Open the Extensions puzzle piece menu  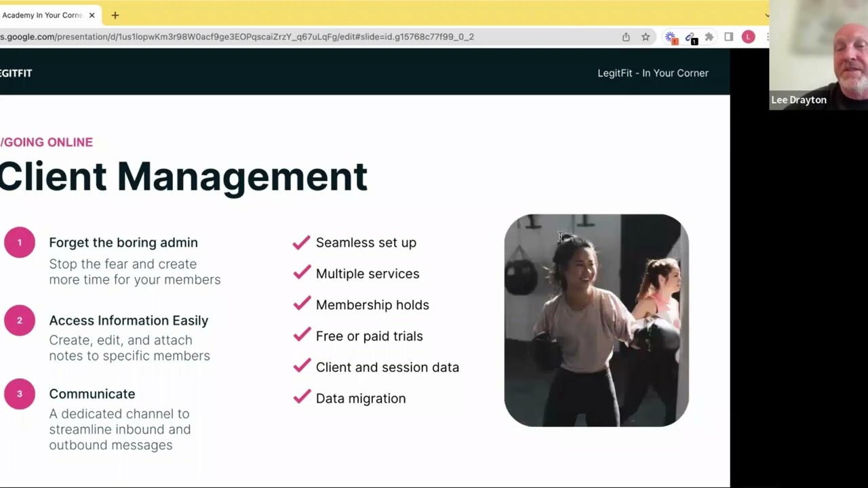tap(709, 37)
